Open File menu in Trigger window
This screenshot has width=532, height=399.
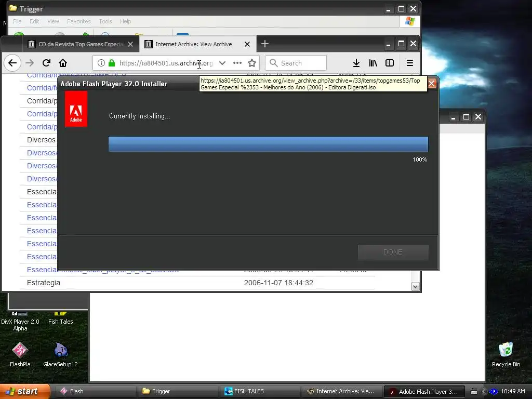pyautogui.click(x=17, y=21)
